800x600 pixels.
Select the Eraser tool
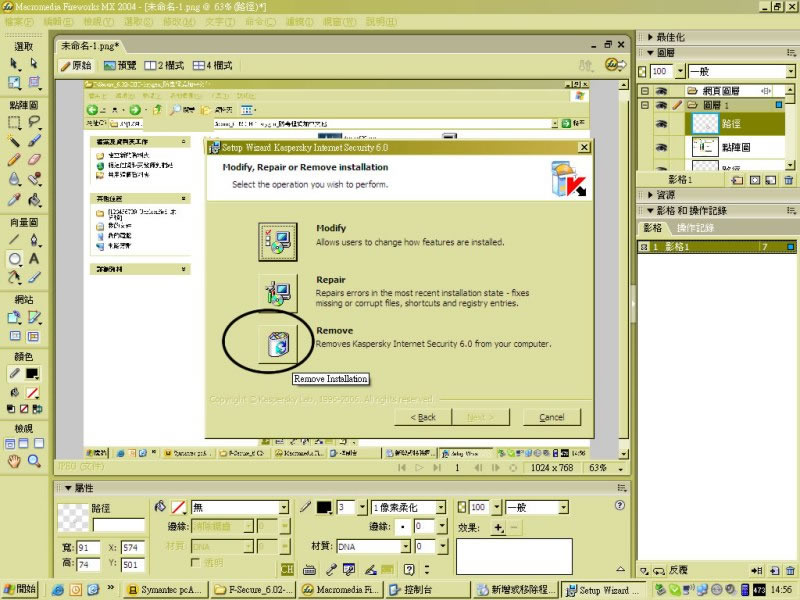point(34,160)
